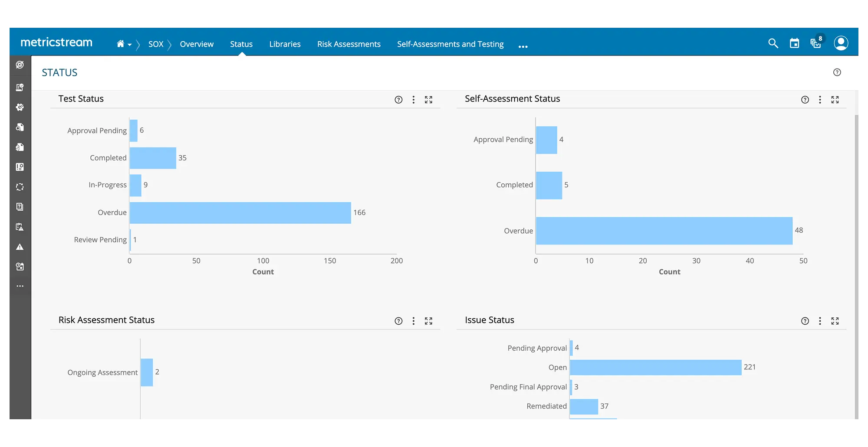
Task: Open Test Status options menu
Action: (414, 100)
